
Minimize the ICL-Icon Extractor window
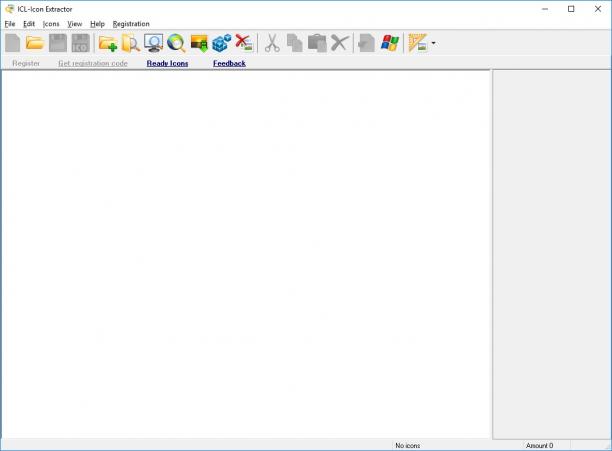point(545,9)
